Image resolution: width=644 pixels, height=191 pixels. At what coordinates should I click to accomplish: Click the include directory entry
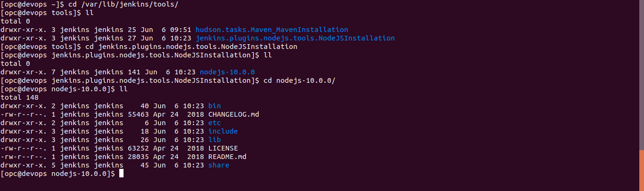point(223,131)
